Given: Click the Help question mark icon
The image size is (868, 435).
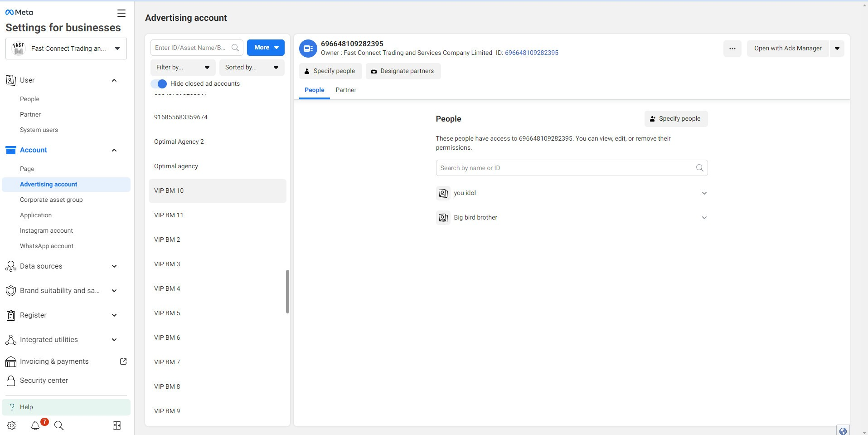Looking at the screenshot, I should [x=12, y=407].
